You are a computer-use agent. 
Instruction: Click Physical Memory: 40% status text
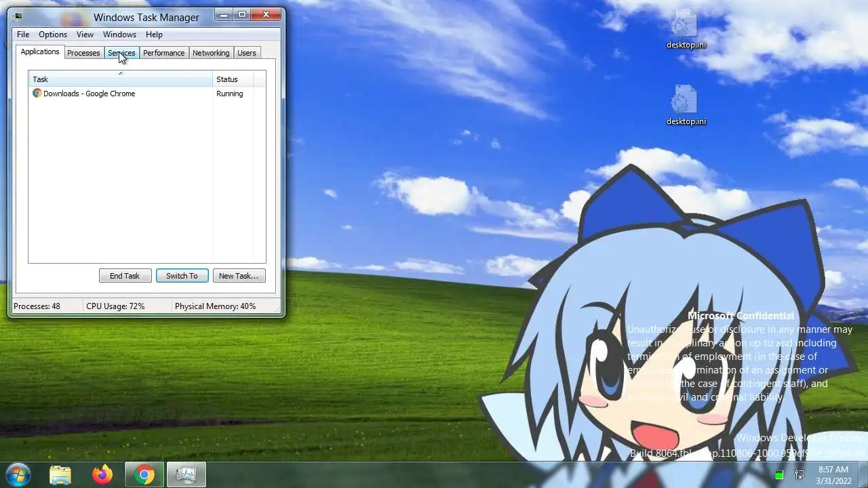215,306
